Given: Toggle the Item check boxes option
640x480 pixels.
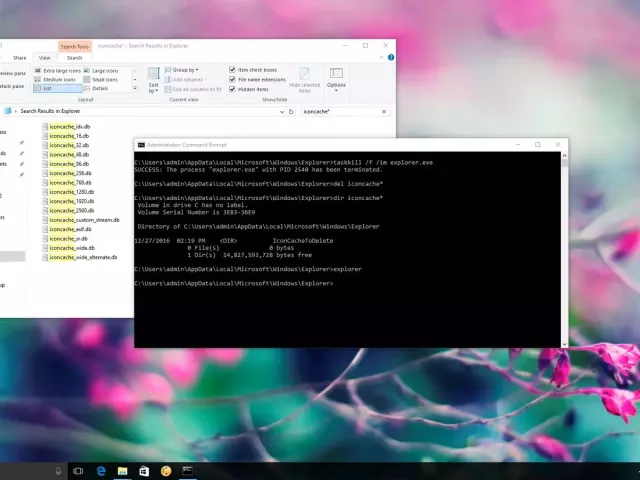Looking at the screenshot, I should [x=233, y=70].
